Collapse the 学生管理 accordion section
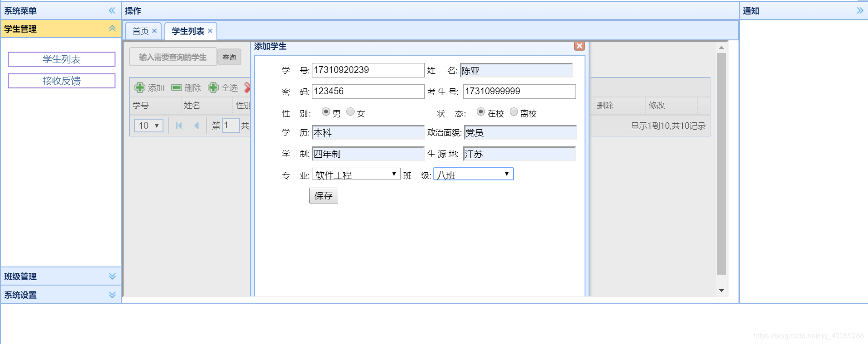 tap(112, 29)
